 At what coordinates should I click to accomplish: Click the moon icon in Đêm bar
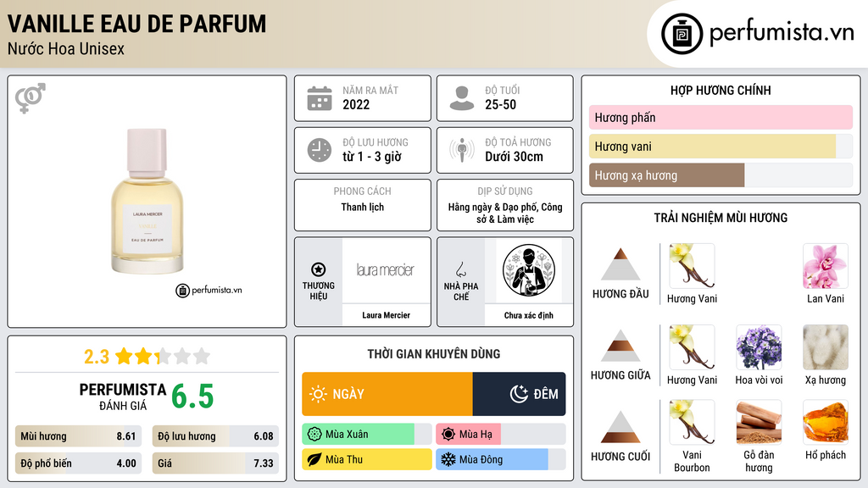click(x=519, y=394)
